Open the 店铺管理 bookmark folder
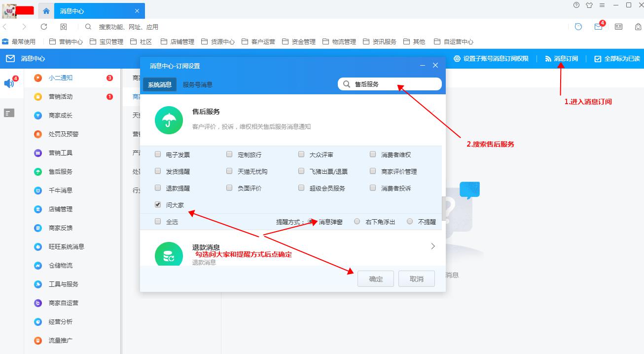Image resolution: width=644 pixels, height=354 pixels. (x=178, y=41)
